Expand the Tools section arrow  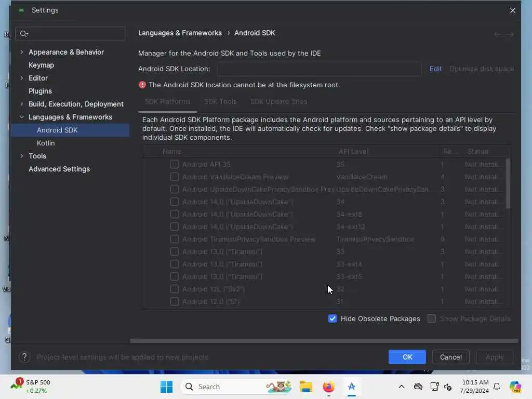point(22,156)
